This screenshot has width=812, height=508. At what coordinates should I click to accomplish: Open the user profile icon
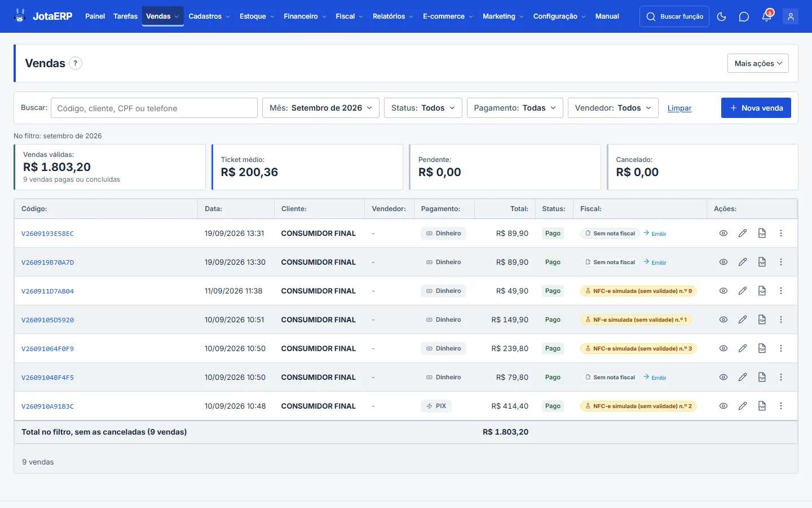(791, 16)
